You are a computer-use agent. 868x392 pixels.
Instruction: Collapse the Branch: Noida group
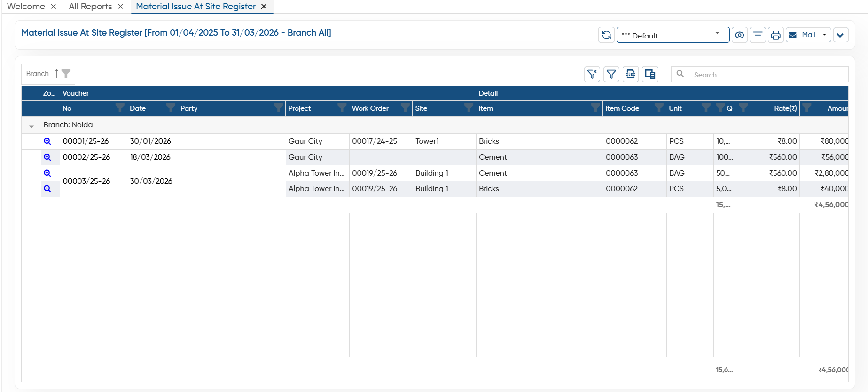pos(31,126)
